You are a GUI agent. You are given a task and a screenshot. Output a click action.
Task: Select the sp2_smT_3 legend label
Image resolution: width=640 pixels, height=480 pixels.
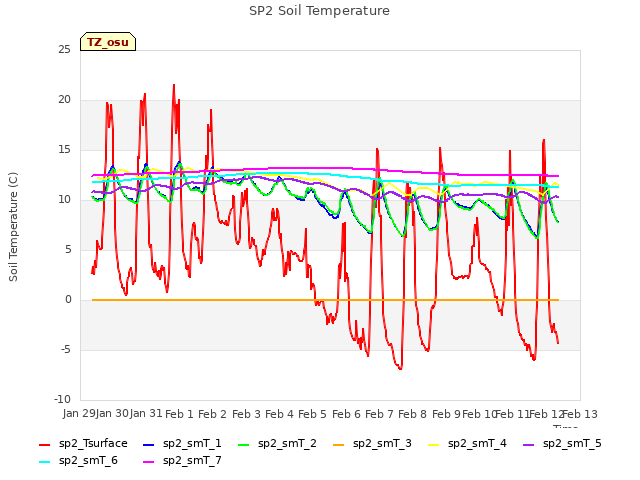click(x=382, y=444)
